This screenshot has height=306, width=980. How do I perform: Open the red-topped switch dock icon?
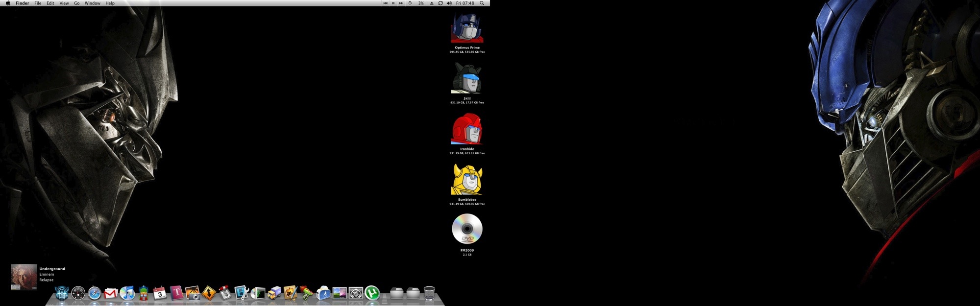point(225,292)
